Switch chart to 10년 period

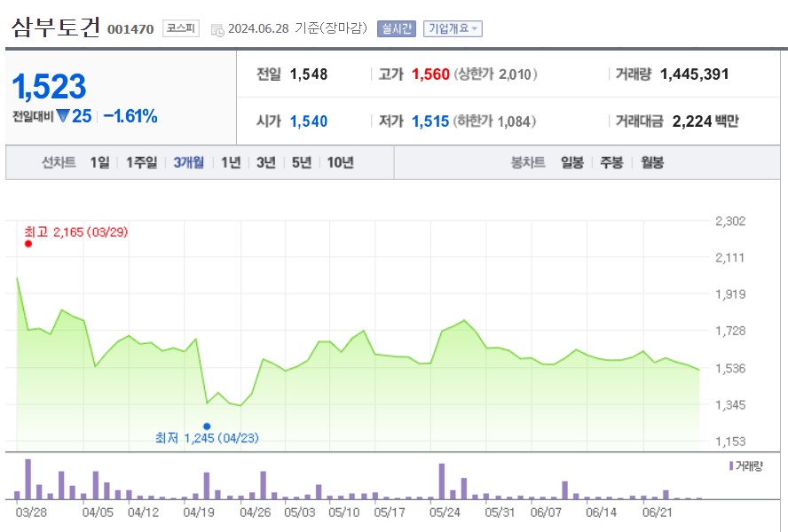(x=340, y=162)
